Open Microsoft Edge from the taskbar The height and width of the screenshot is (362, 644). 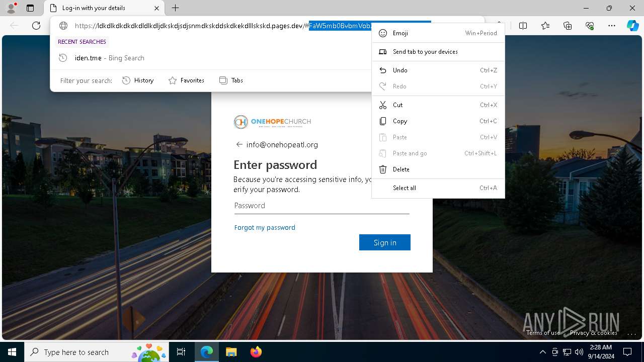[x=207, y=352]
